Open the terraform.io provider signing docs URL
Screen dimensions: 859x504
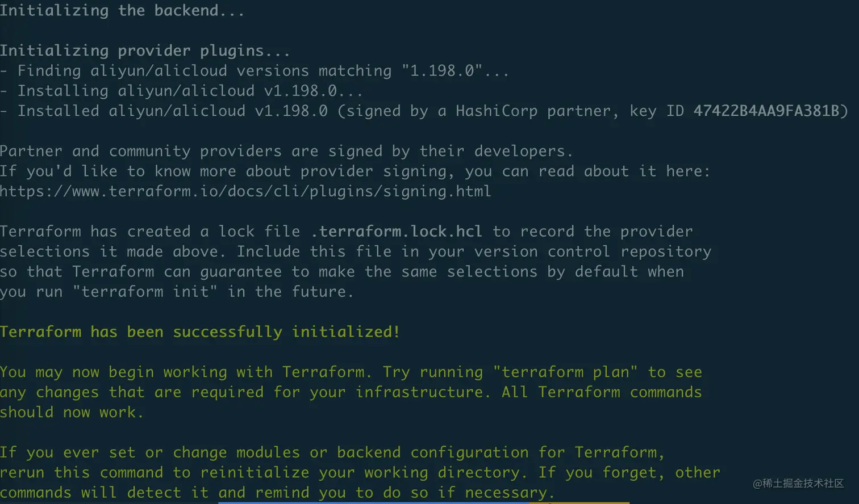(245, 191)
